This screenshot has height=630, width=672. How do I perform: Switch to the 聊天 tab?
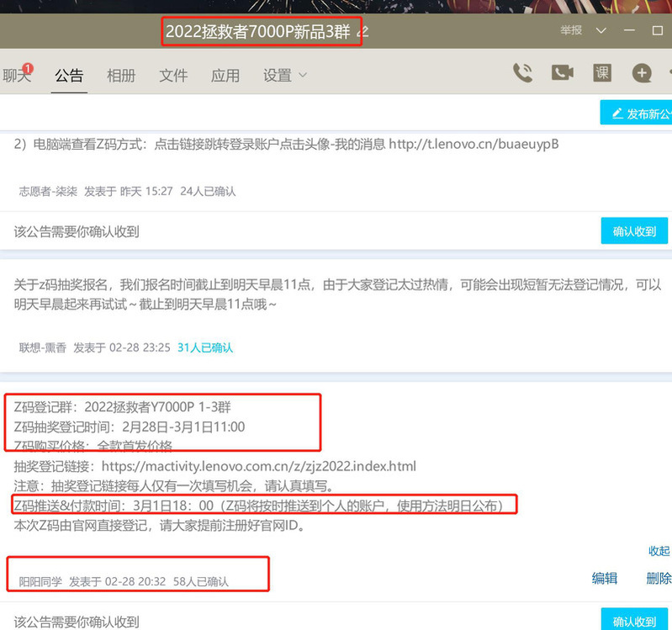tap(17, 76)
